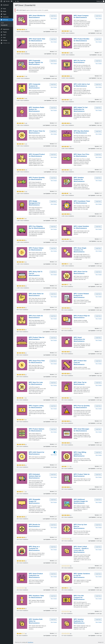Open WPC Frequently Bought Together title link
Screen dimensions: 105x644
(36, 63)
